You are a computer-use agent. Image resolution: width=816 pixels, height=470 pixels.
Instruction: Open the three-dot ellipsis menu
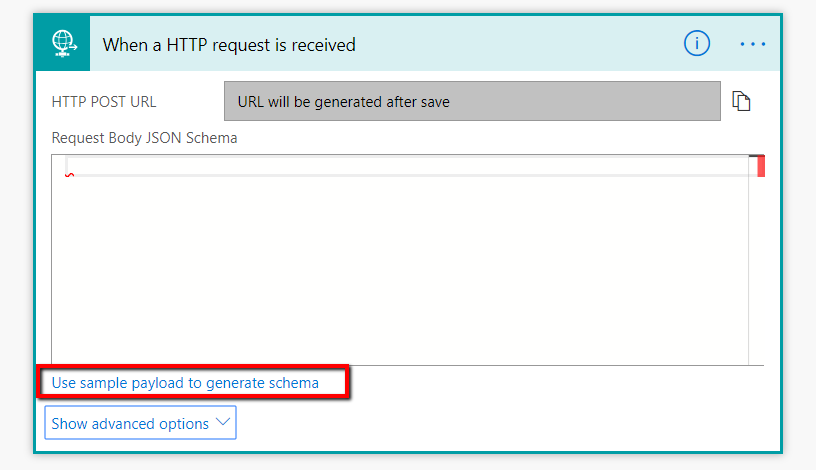[x=752, y=44]
